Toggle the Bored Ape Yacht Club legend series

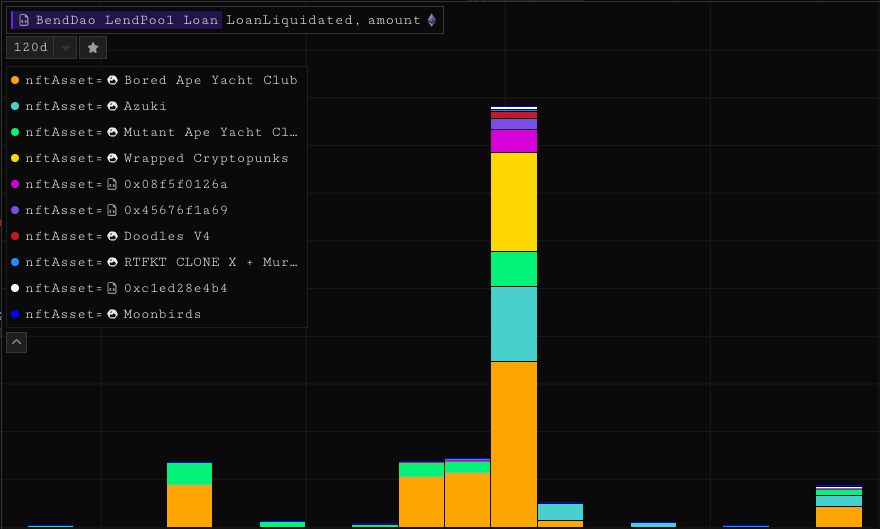[157, 80]
